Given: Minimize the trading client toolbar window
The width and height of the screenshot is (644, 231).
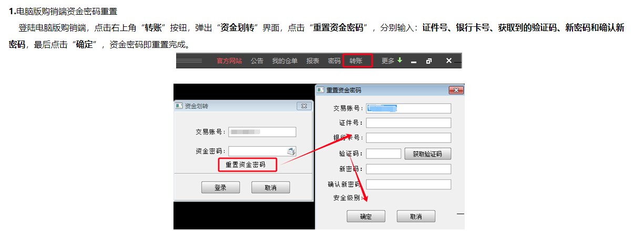Looking at the screenshot, I should click(414, 61).
